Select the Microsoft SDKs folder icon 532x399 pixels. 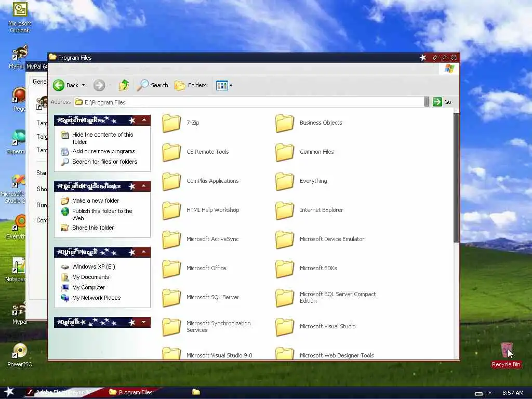[284, 269]
